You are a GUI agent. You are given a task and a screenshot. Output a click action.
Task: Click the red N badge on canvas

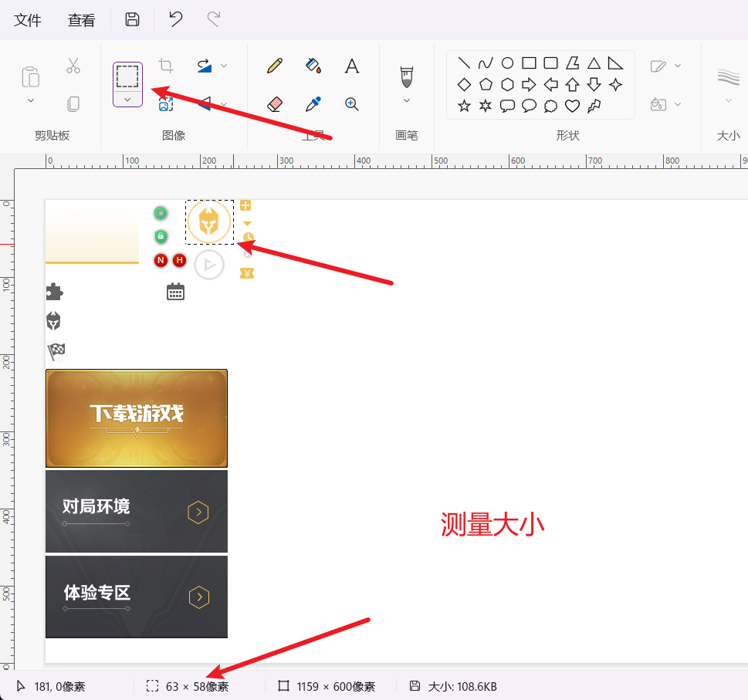[161, 260]
